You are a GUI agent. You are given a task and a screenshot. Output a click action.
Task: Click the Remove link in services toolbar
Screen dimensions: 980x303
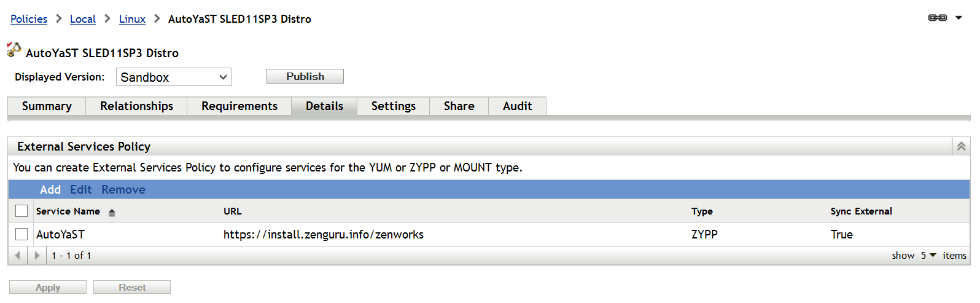point(123,189)
